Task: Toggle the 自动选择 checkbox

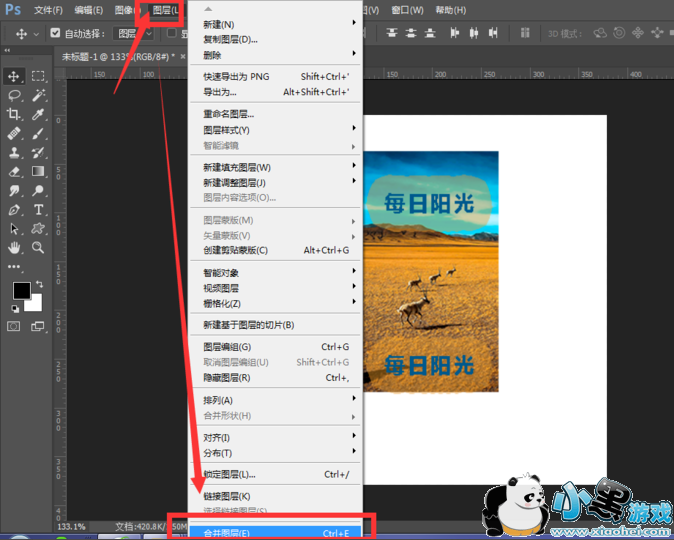Action: coord(55,33)
